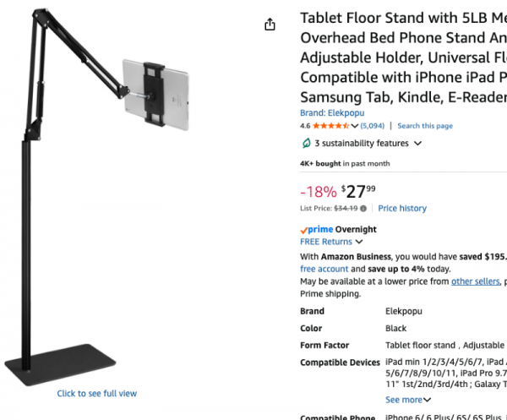Click the 4.6 rating number
The height and width of the screenshot is (420, 507).
305,126
